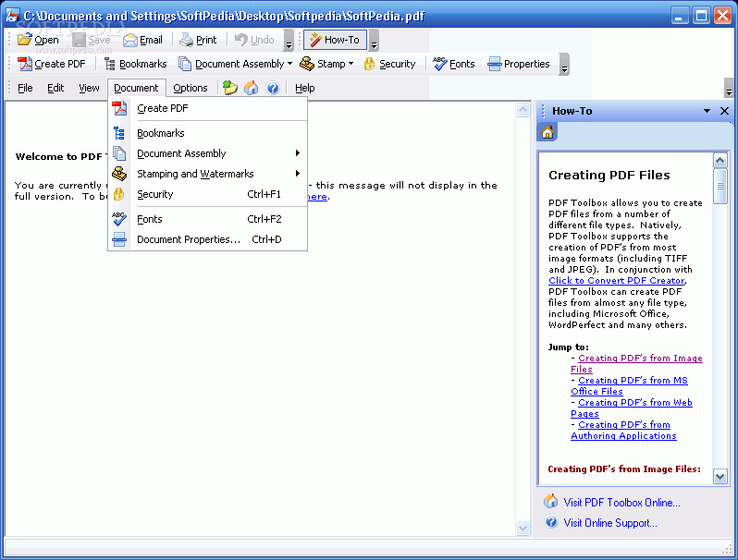The width and height of the screenshot is (738, 560).
Task: Expand the Stamp toolbar dropdown arrow
Action: point(351,64)
